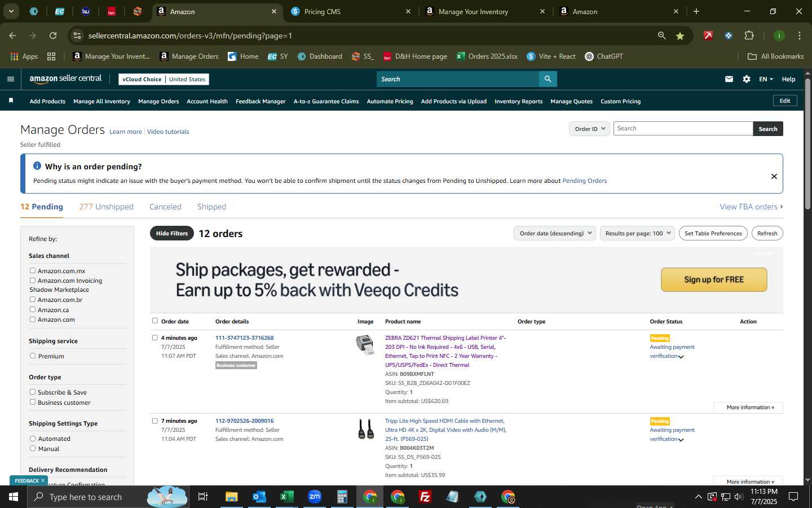Viewport: 812px width, 508px height.
Task: Open the Chrome extensions puzzle icon
Action: 749,36
